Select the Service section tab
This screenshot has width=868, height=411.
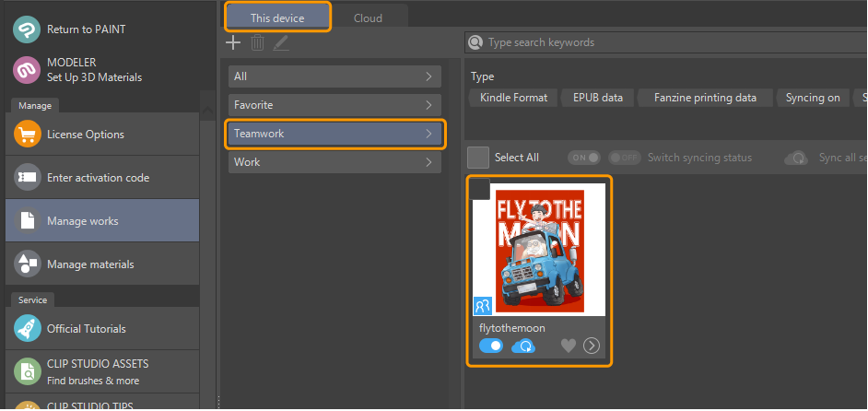[32, 299]
